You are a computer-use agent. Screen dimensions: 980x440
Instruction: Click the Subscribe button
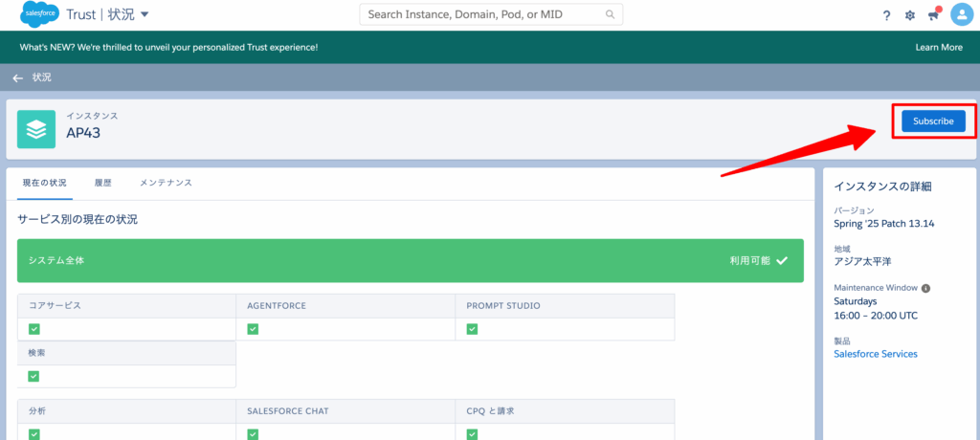[933, 121]
